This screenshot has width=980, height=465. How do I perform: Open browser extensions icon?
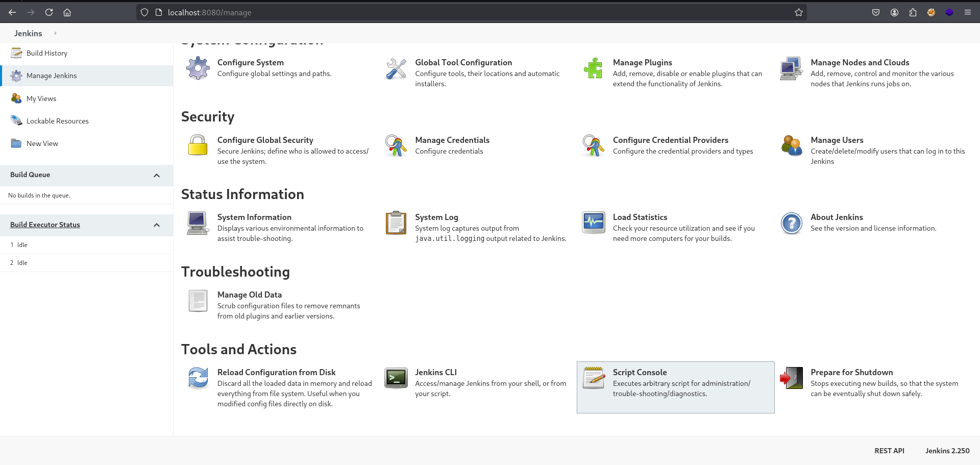(913, 12)
